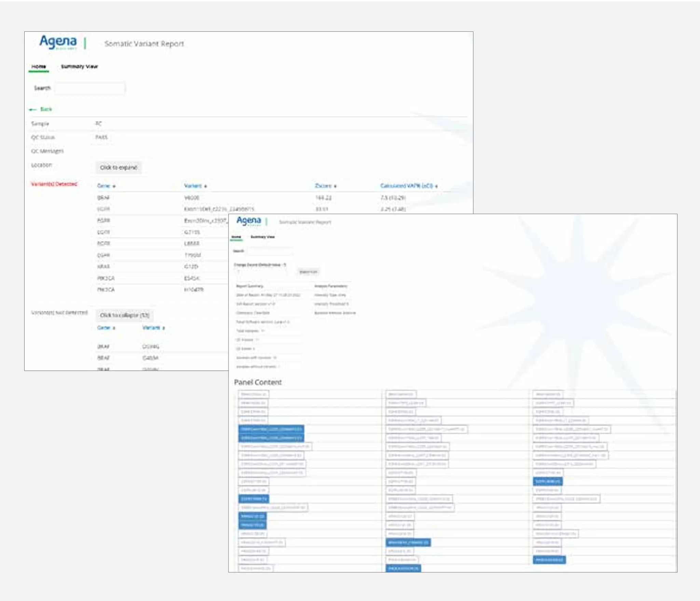Toggle a selected blue KRAS tile in Panel Content
This screenshot has width=700, height=601.
coord(253,516)
